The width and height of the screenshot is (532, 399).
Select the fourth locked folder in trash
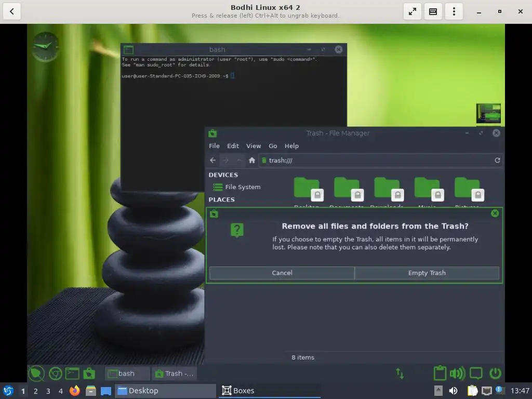point(429,189)
